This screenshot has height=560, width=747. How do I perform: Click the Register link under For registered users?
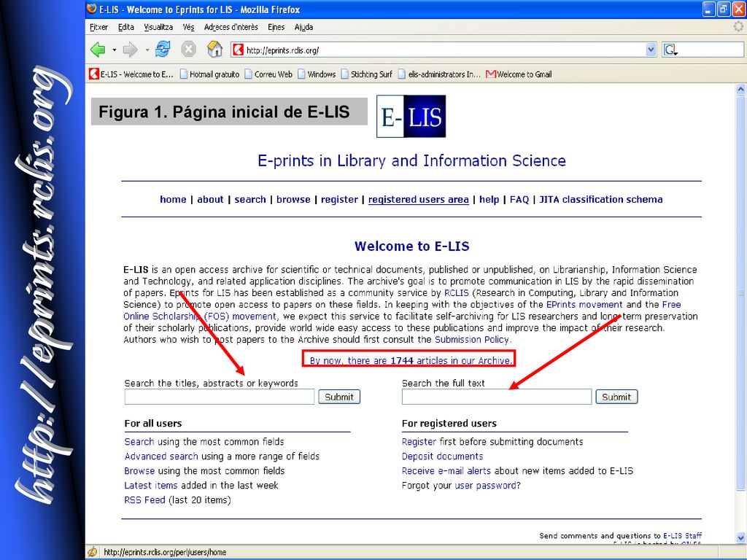419,442
